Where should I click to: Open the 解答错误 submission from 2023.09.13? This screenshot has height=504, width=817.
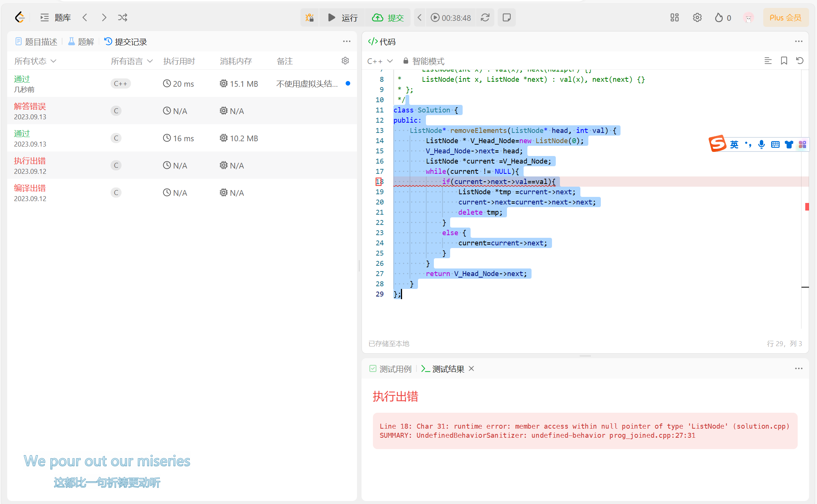(182, 111)
